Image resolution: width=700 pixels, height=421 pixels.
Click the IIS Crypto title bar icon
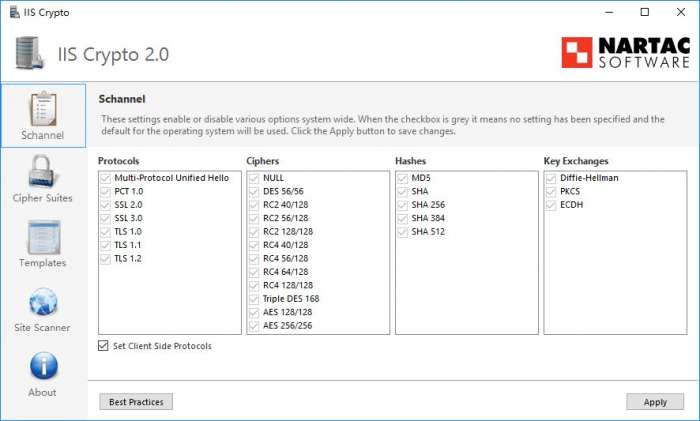coord(14,12)
